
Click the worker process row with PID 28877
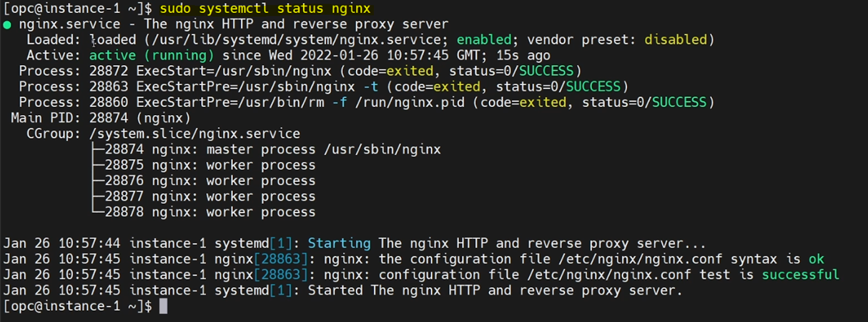click(210, 197)
